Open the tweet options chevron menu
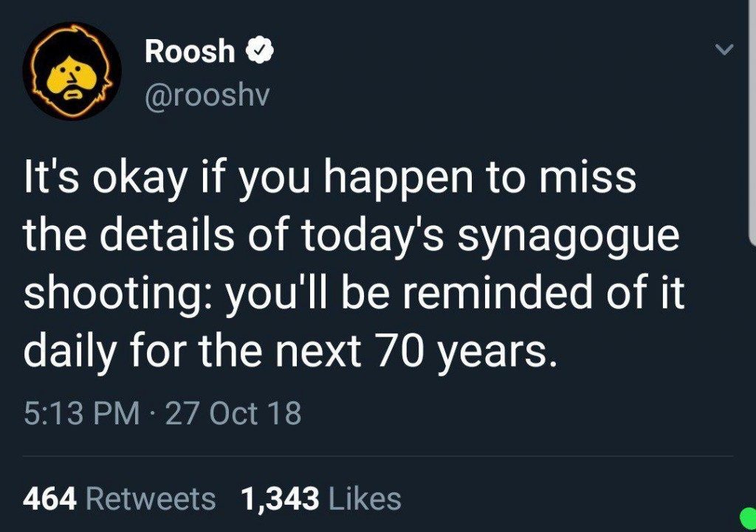This screenshot has width=756, height=532. point(726,51)
